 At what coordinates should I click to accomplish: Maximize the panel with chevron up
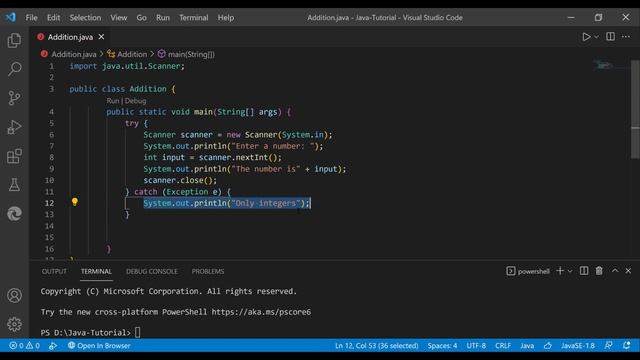click(615, 271)
